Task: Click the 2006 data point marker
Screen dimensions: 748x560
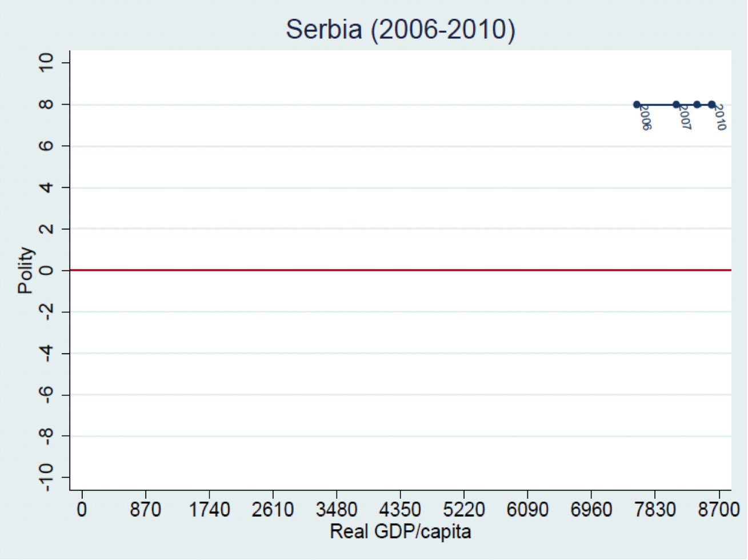Action: tap(637, 105)
